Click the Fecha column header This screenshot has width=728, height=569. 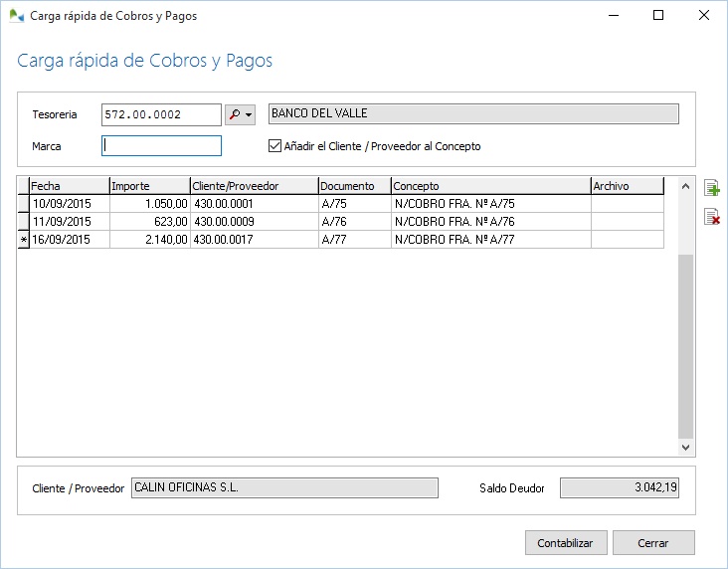click(68, 186)
